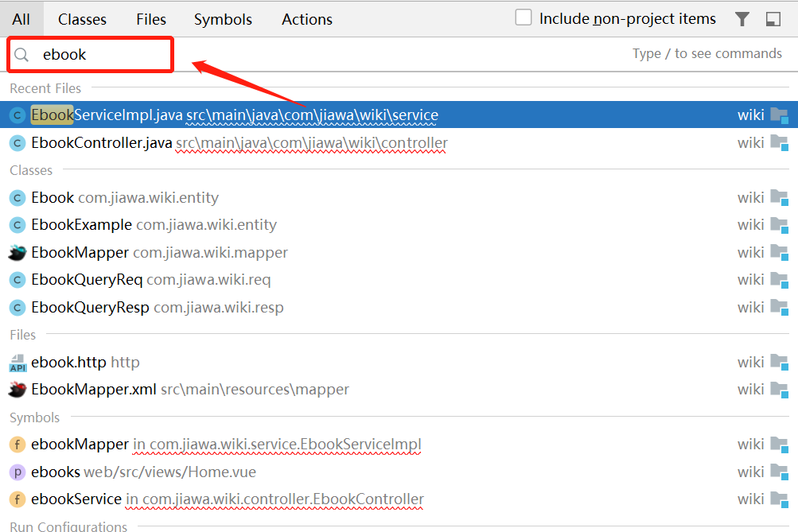Select the EbookQueryReq class
The width and height of the screenshot is (798, 532).
click(399, 280)
